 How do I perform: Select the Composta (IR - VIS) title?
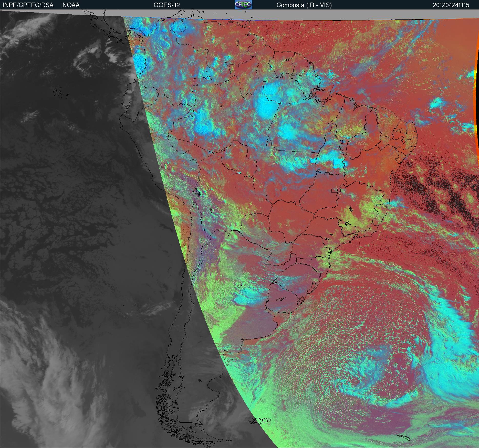[x=304, y=5]
